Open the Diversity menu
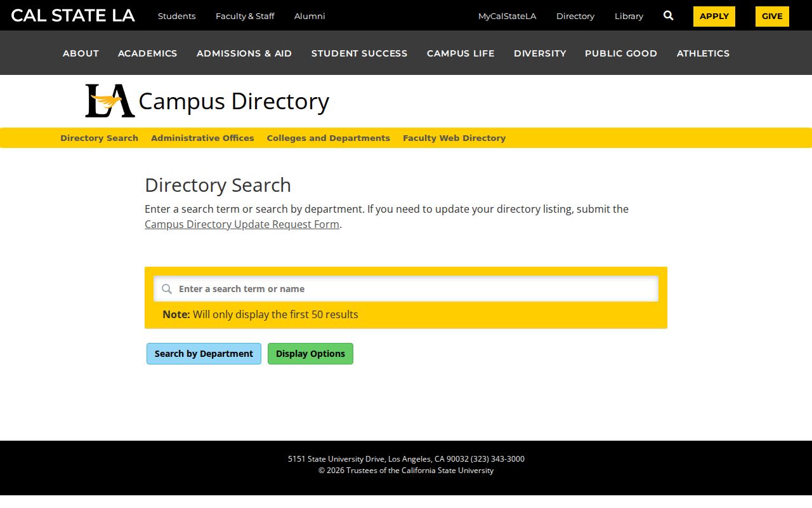 [540, 53]
